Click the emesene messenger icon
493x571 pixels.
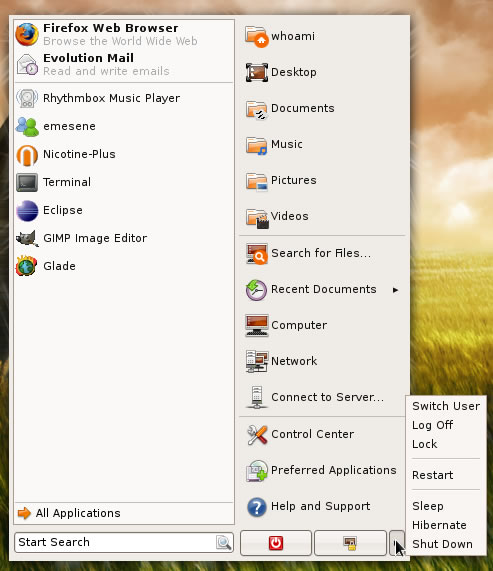click(x=27, y=127)
